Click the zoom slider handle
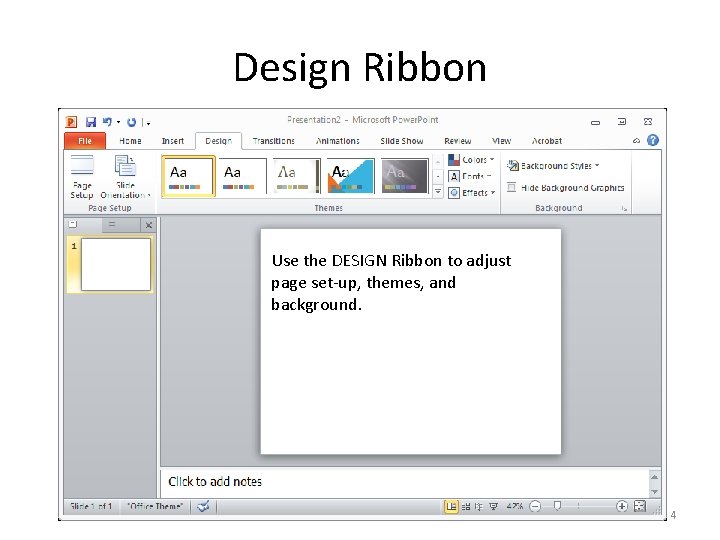 click(x=557, y=506)
